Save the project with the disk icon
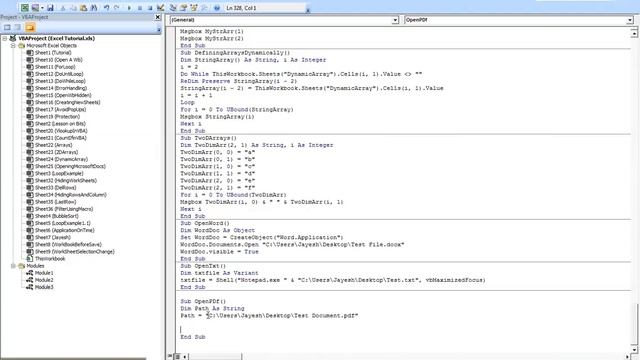 pos(50,8)
